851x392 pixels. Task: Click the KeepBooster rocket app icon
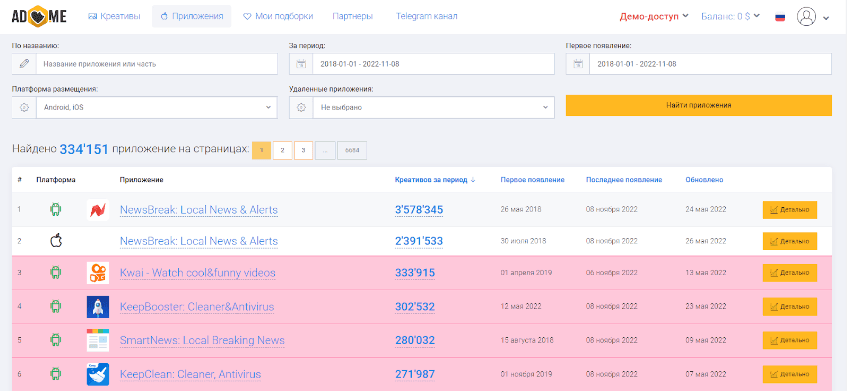tap(98, 307)
